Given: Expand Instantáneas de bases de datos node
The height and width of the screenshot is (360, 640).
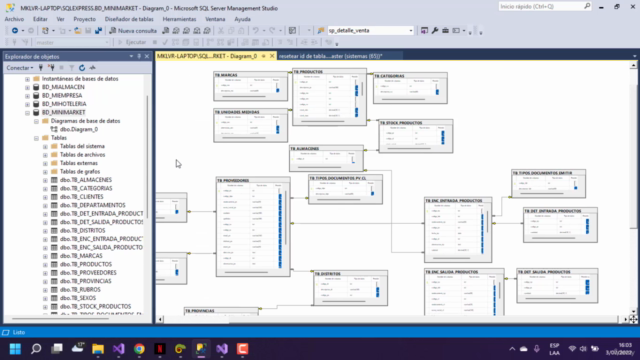Looking at the screenshot, I should 27,79.
